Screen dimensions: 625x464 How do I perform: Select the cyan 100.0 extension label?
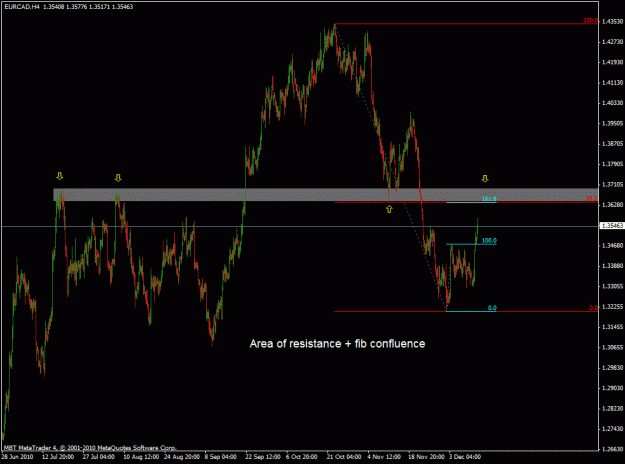[x=489, y=240]
